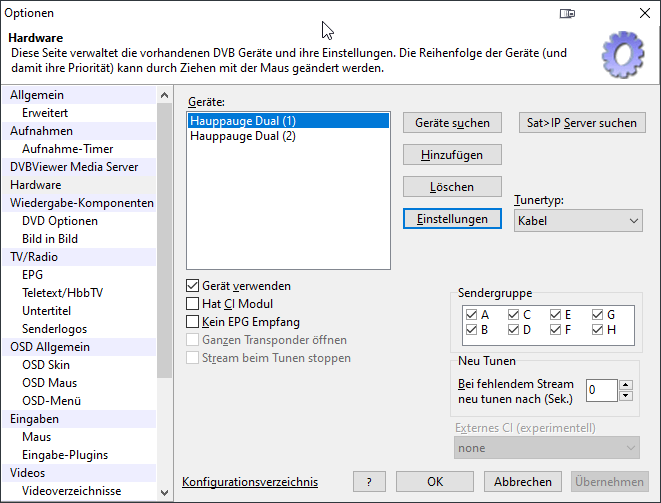
Task: Click the question mark help button
Action: (x=369, y=481)
